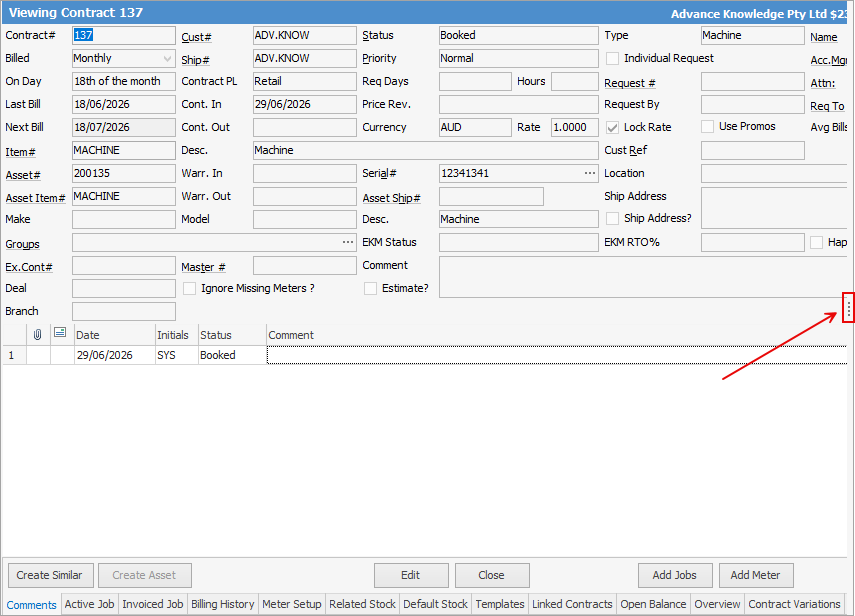Click the Price Rev. field
Image resolution: width=855 pixels, height=616 pixels.
[x=519, y=104]
